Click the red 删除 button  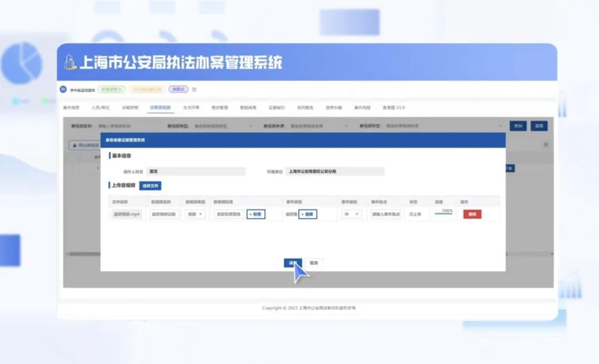(472, 214)
